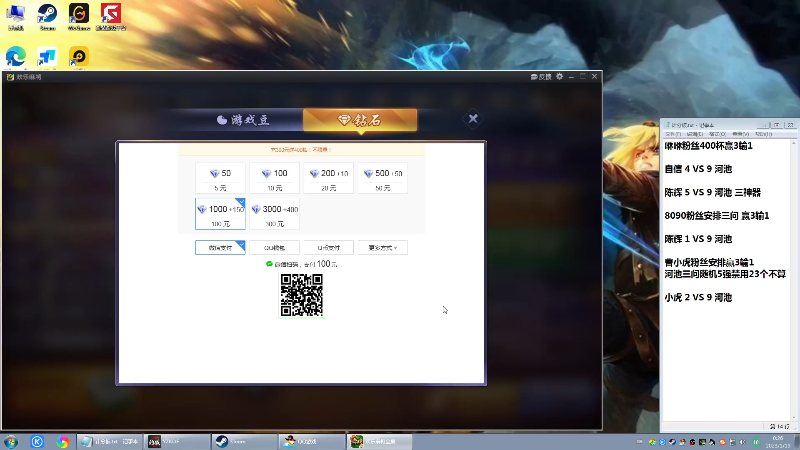Click the yellow-green tray icon
The image size is (800, 450).
pos(653,442)
